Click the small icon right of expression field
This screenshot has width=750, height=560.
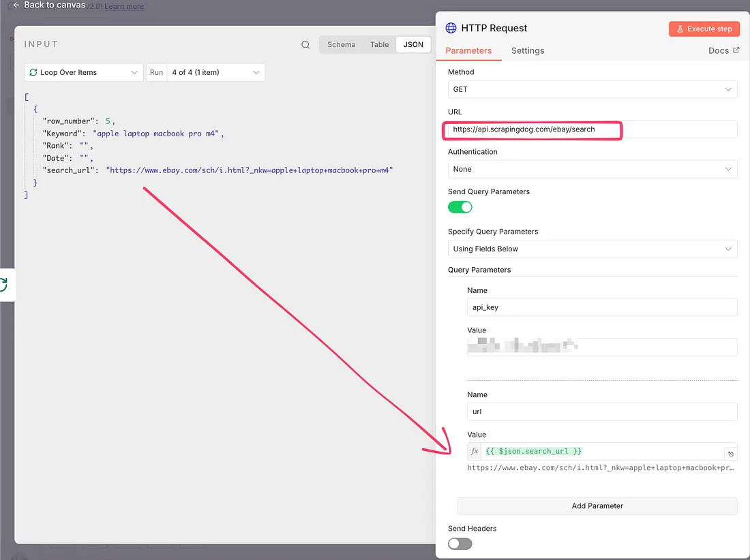pos(730,454)
